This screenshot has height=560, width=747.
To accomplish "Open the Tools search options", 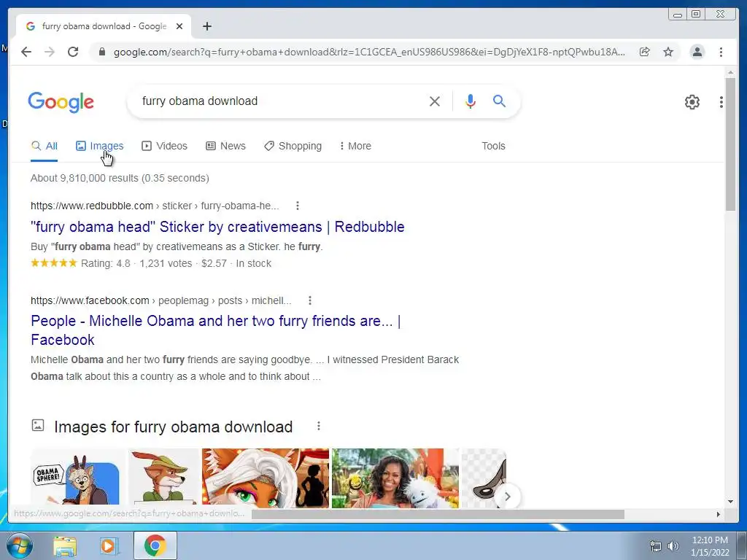I will 493,146.
